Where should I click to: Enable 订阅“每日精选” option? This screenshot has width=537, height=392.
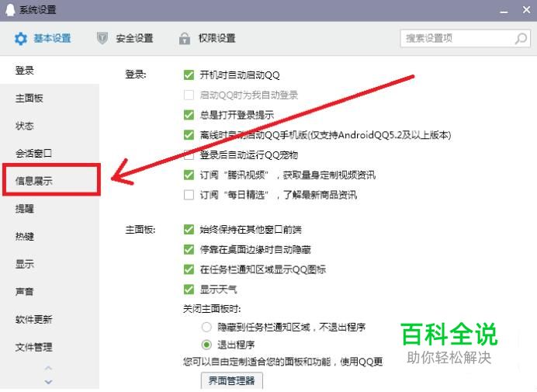click(189, 195)
